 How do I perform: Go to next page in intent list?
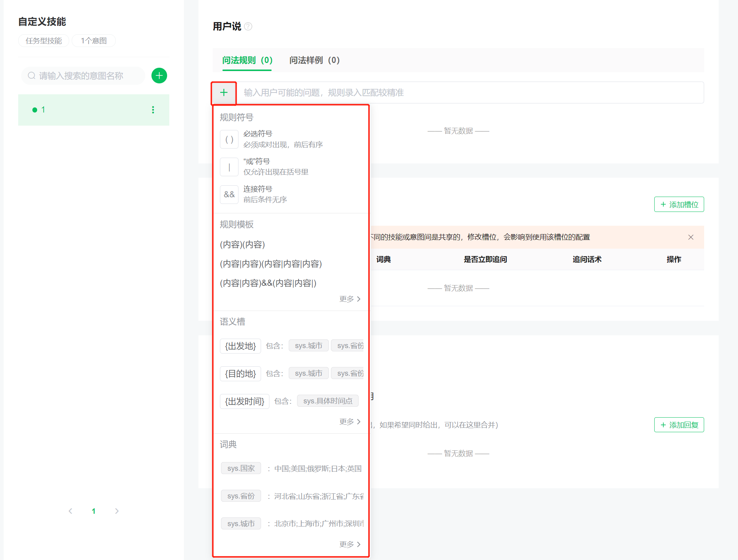click(117, 511)
